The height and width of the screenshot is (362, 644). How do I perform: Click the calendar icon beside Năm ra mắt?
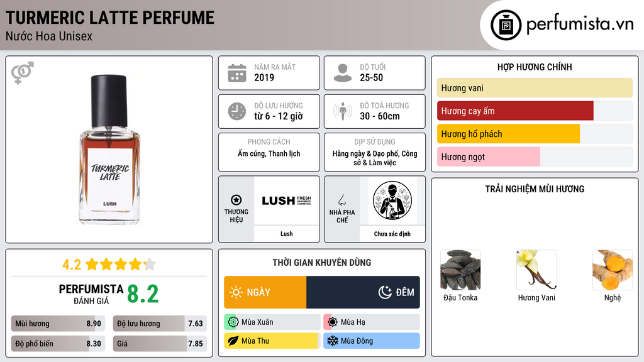[237, 73]
